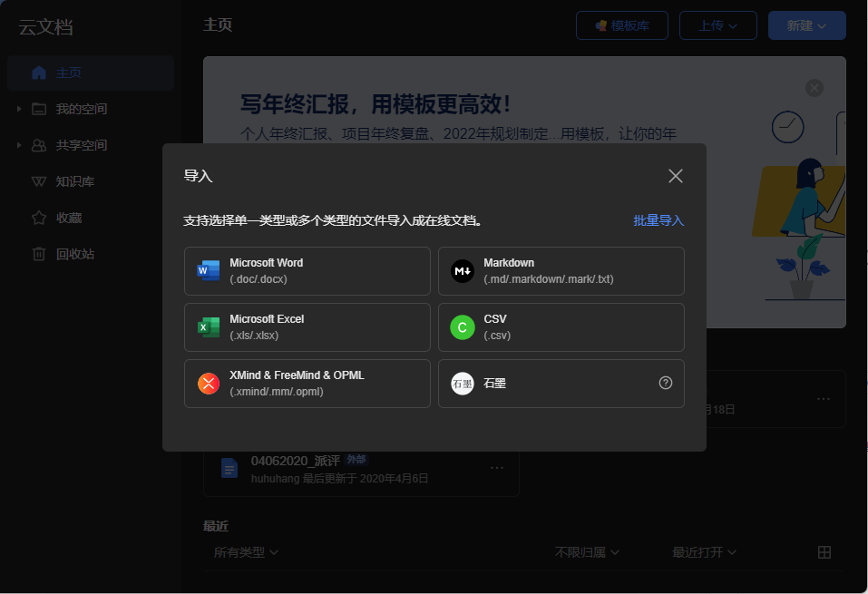Click the green CSV circle icon
Screen dimensions: 868x594
pyautogui.click(x=463, y=327)
